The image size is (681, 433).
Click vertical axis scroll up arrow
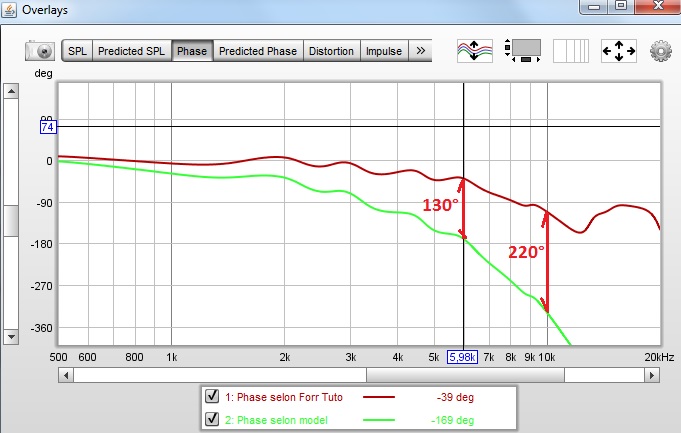pos(11,91)
